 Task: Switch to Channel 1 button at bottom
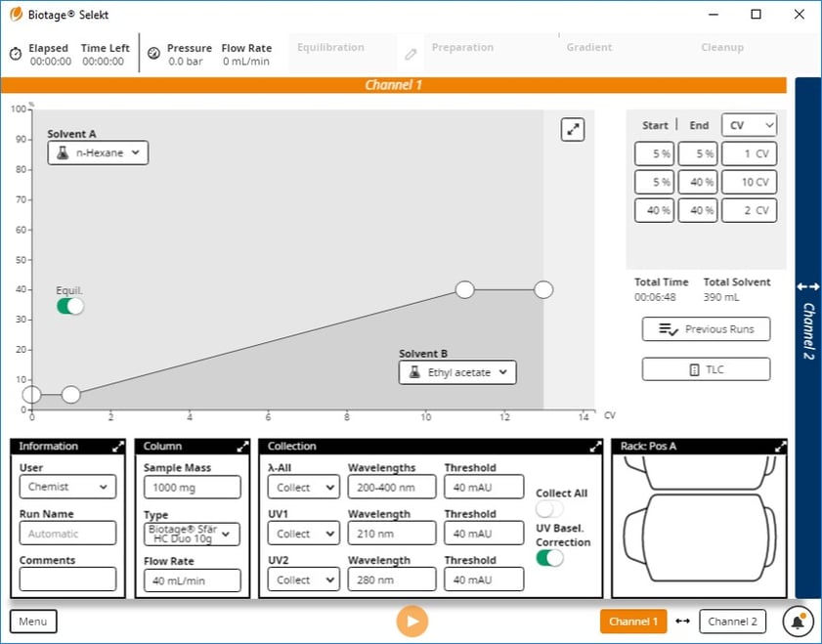633,622
